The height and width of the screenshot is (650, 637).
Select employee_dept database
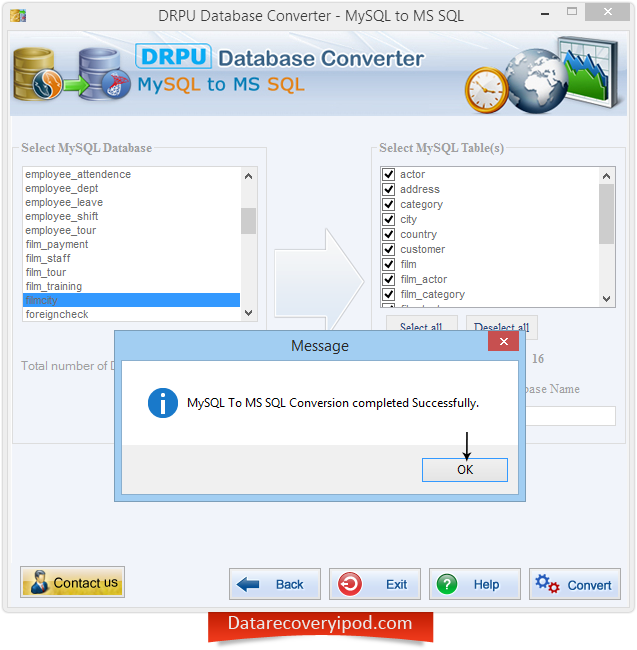(x=131, y=188)
